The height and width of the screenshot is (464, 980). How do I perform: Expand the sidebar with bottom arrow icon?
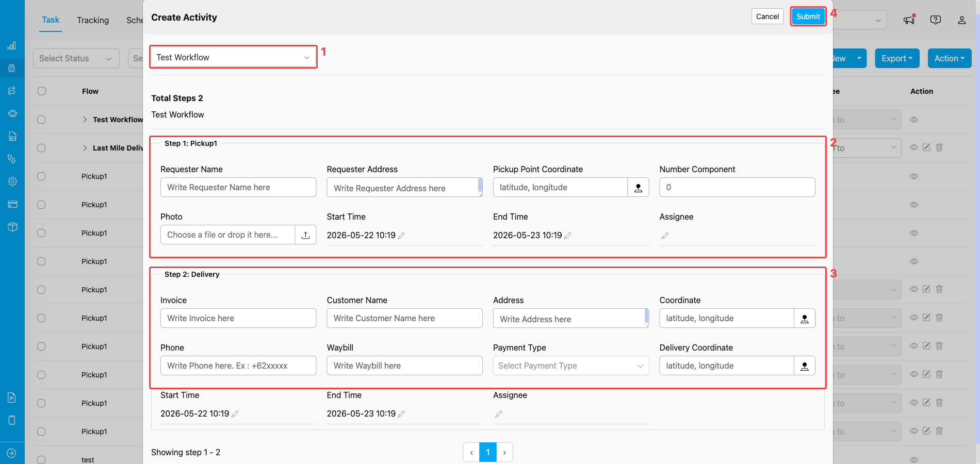12,453
